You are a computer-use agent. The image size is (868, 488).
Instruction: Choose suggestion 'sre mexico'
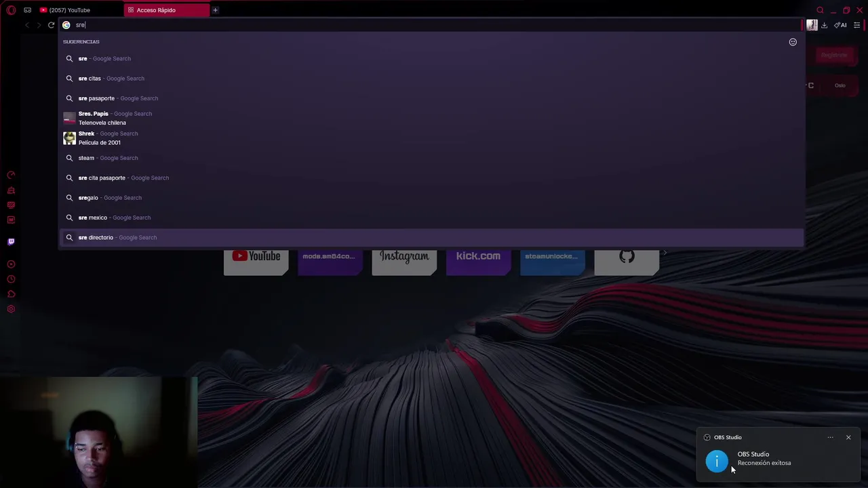pos(431,218)
